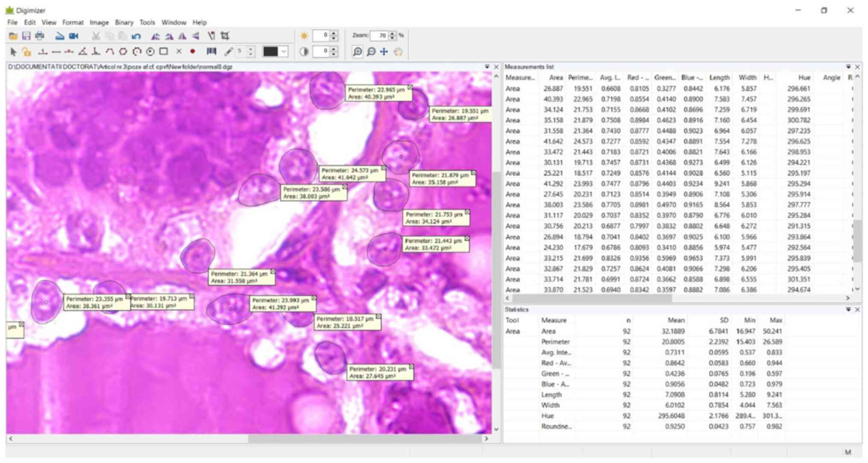Open the line color dropdown arrow
868x463 pixels.
pyautogui.click(x=284, y=52)
